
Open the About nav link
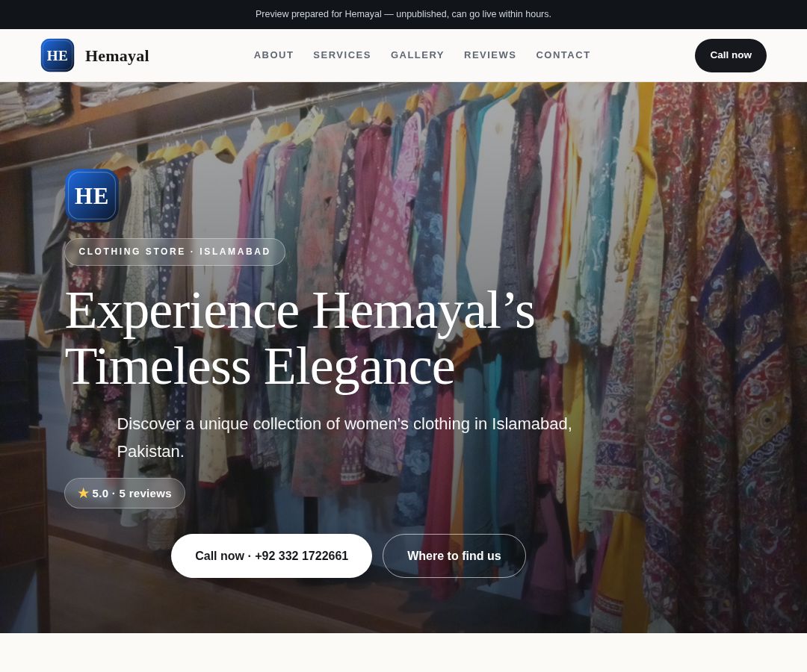[273, 55]
